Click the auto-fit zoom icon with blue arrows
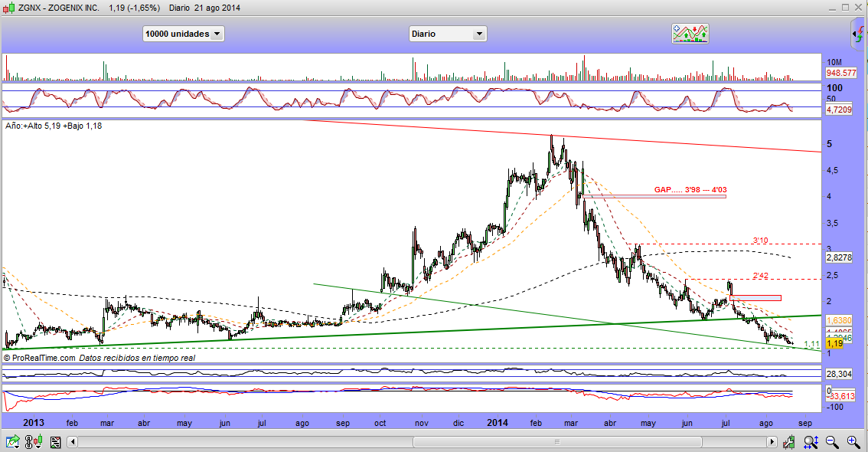 [x=811, y=442]
